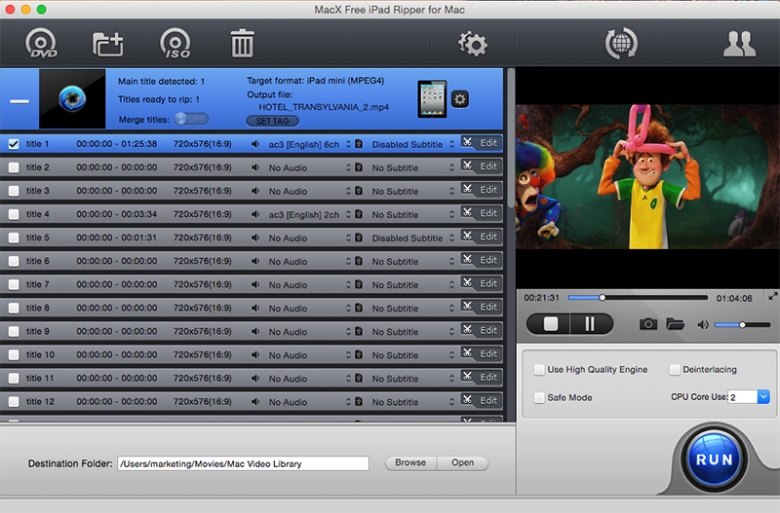Image resolution: width=780 pixels, height=513 pixels.
Task: Take a snapshot with the camera icon
Action: pos(648,324)
